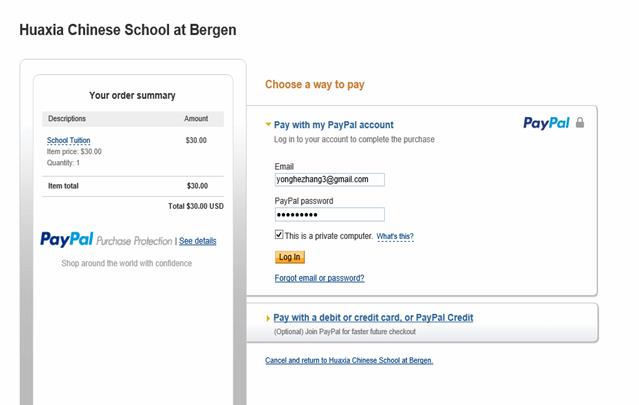The width and height of the screenshot is (639, 405).
Task: Click the 'Your order summary' heading
Action: click(132, 96)
